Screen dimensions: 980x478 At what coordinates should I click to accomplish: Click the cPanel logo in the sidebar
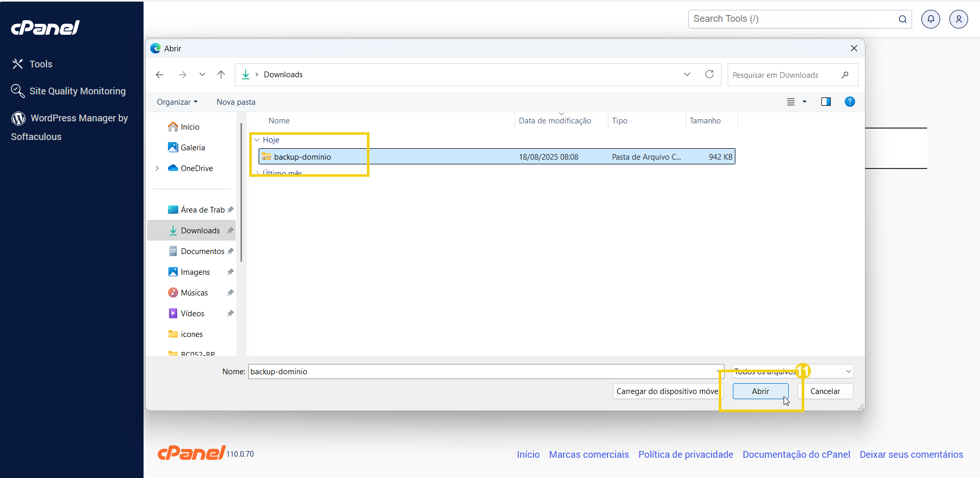click(45, 27)
